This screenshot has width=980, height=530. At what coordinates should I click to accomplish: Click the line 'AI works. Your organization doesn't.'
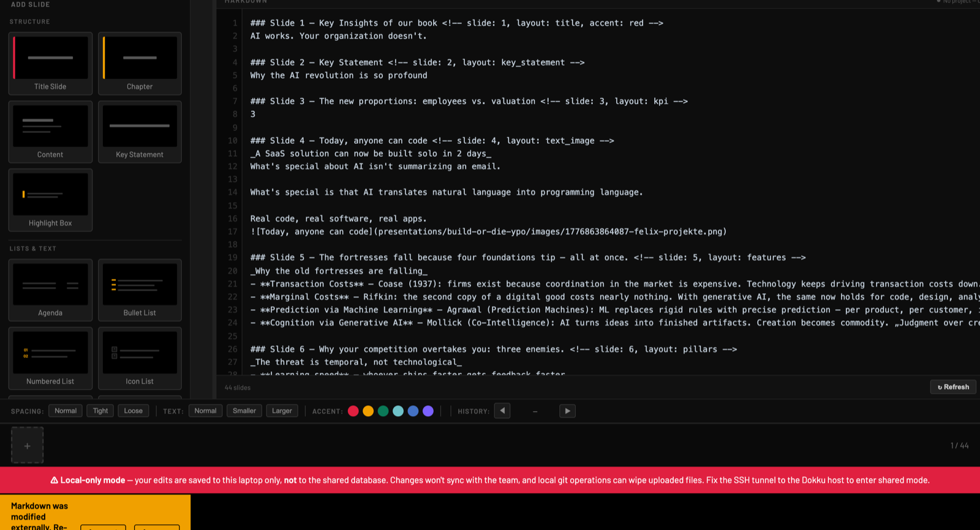[338, 36]
